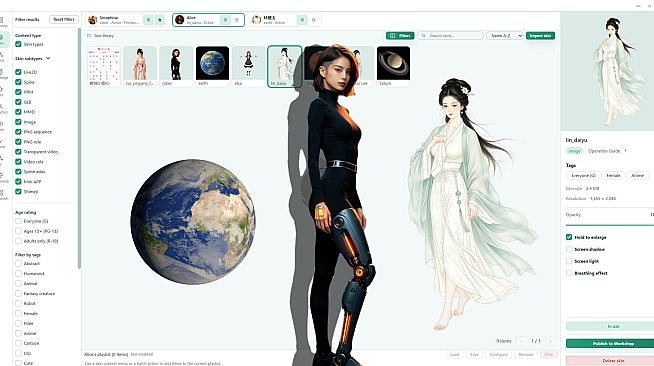Click the green action icon on Seraphina's card
This screenshot has height=366, width=654.
(148, 20)
